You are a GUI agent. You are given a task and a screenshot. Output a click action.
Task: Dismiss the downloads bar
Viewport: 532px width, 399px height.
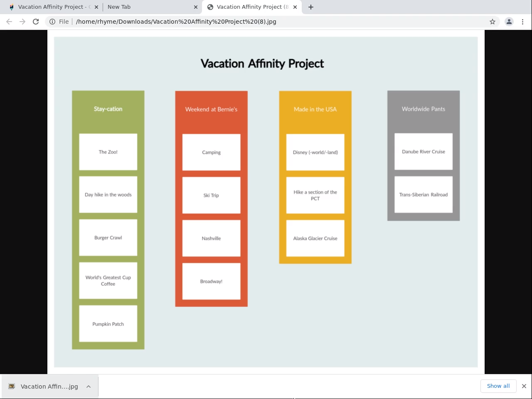[524, 386]
